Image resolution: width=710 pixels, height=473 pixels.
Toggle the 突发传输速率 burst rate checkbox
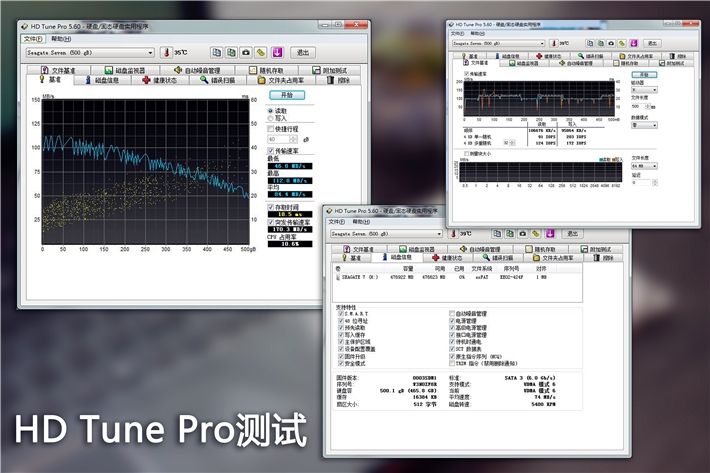pos(271,222)
